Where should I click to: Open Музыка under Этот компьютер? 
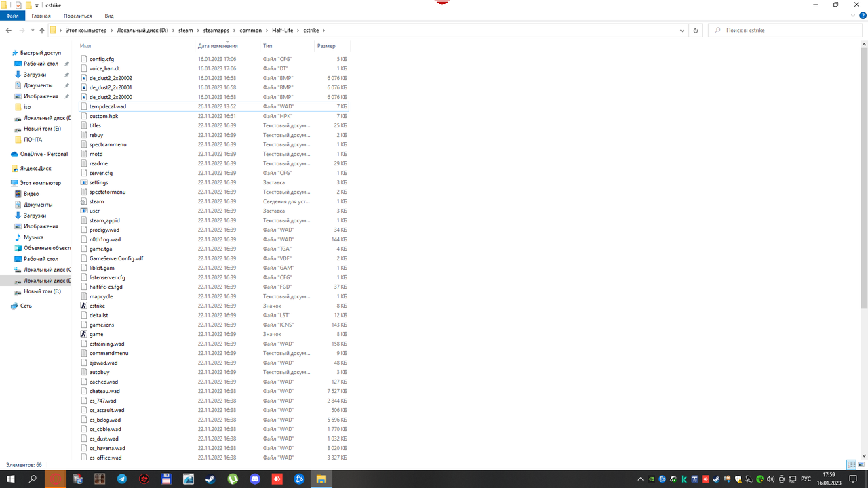(33, 237)
